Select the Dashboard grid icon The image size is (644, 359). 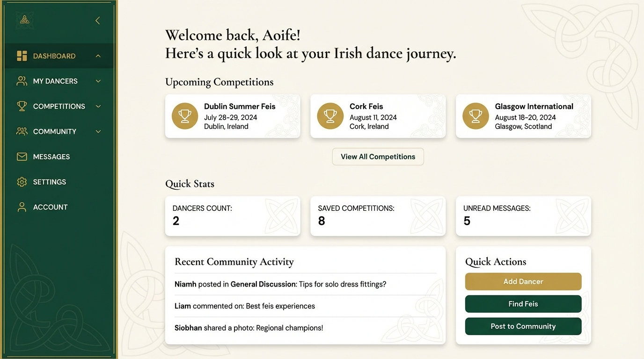pyautogui.click(x=22, y=56)
